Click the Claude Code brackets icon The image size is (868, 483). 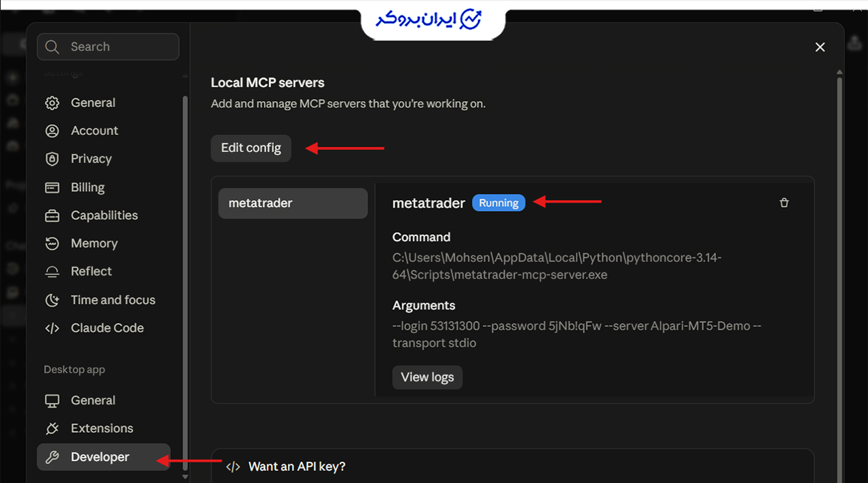tap(52, 328)
